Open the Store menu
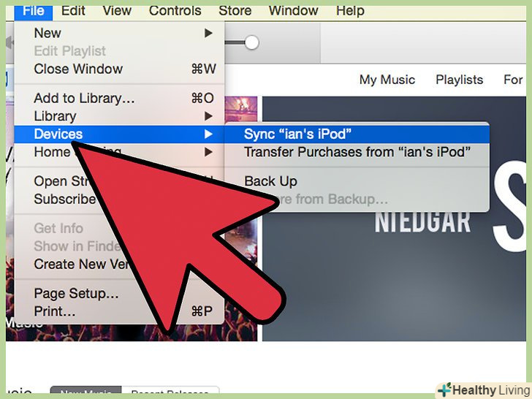The width and height of the screenshot is (532, 399). tap(235, 11)
